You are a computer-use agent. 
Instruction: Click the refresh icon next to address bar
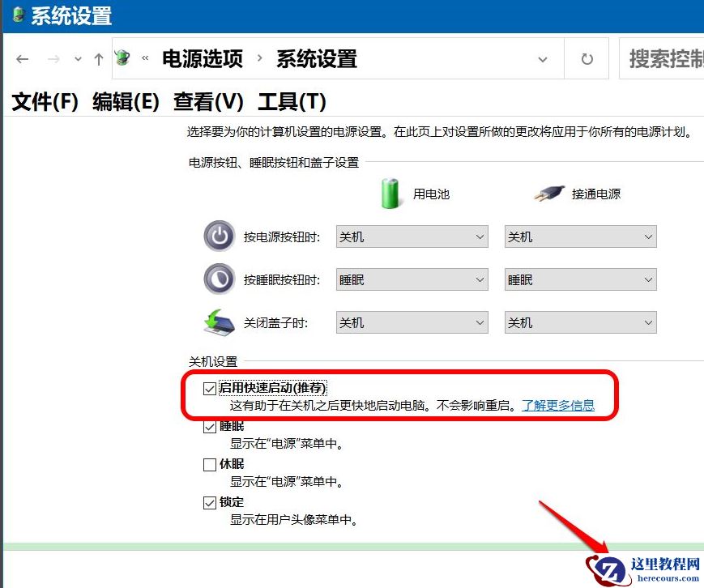pyautogui.click(x=586, y=58)
